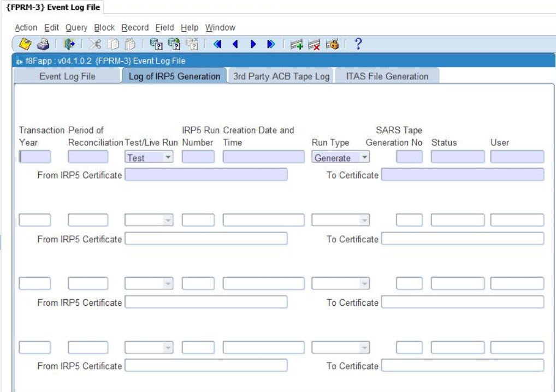Click the Enter Query icon
Image resolution: width=556 pixels, height=392 pixels.
point(156,44)
